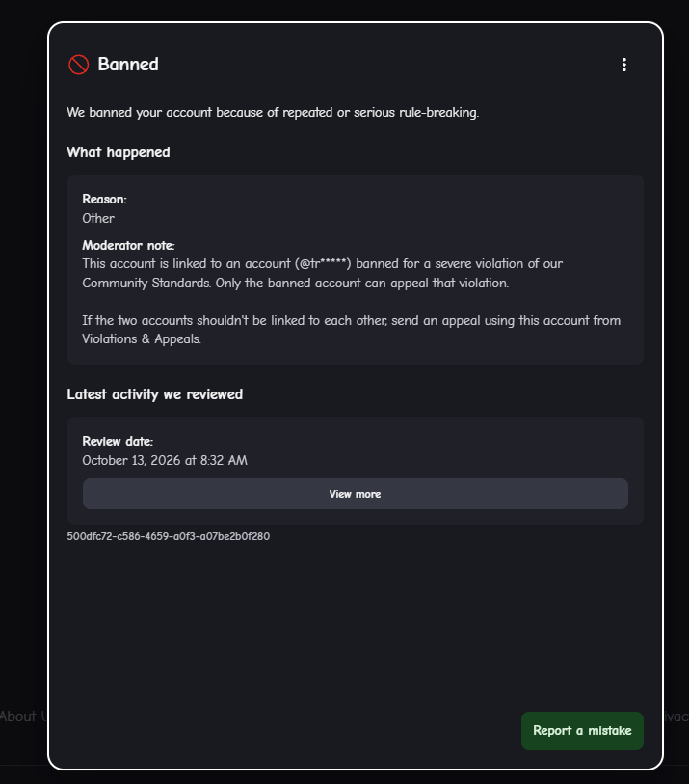The width and height of the screenshot is (689, 784).
Task: Click the Latest activity we reviewed heading
Action: pos(155,394)
